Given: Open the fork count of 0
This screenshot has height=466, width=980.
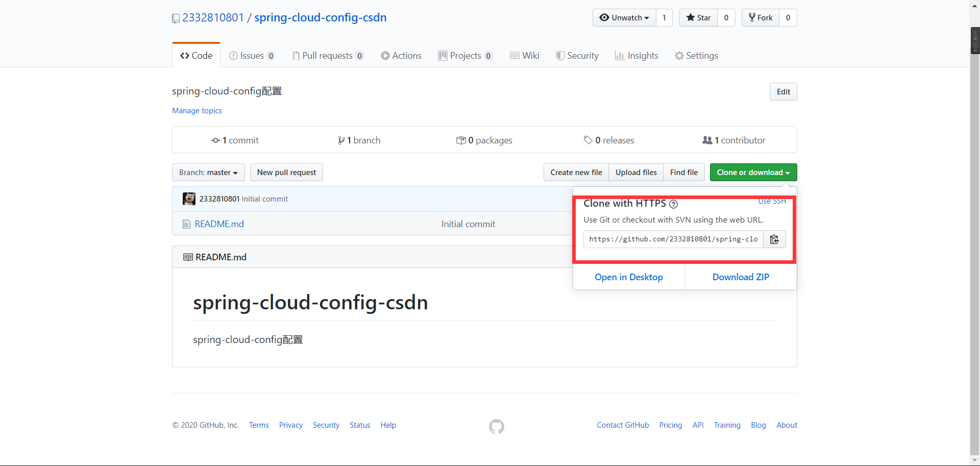Looking at the screenshot, I should 788,18.
